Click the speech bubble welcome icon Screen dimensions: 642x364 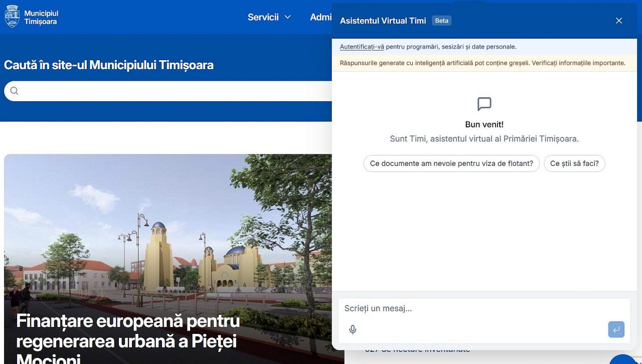point(484,104)
